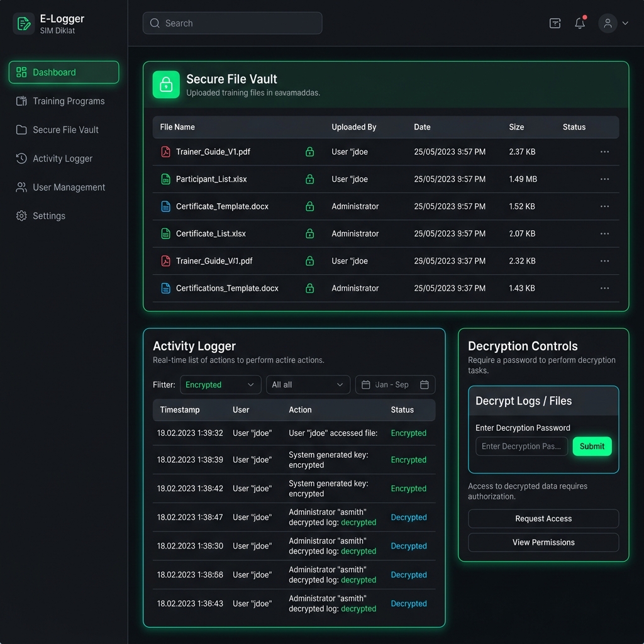Click the Activity Logger history icon
This screenshot has width=644, height=644.
tap(21, 158)
